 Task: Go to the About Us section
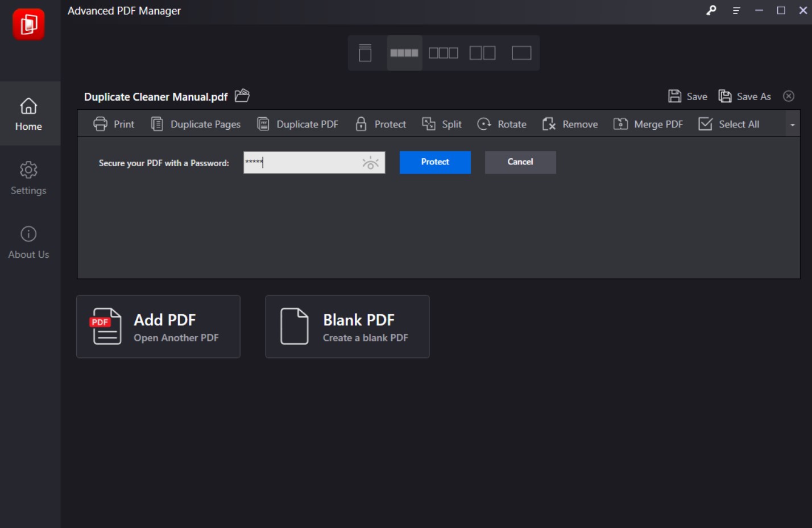(28, 242)
